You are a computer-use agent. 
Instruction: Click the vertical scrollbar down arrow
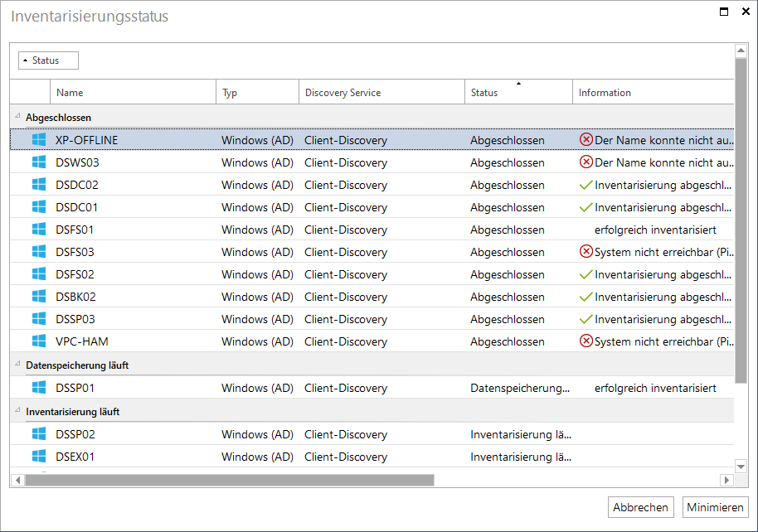point(741,467)
